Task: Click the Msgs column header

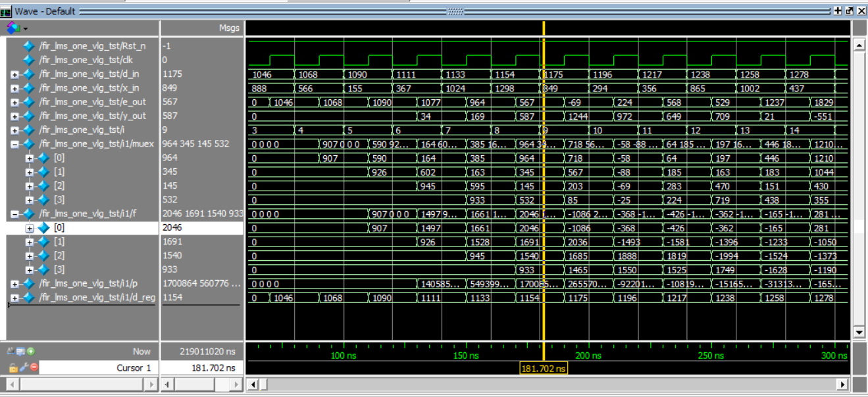Action: 229,28
